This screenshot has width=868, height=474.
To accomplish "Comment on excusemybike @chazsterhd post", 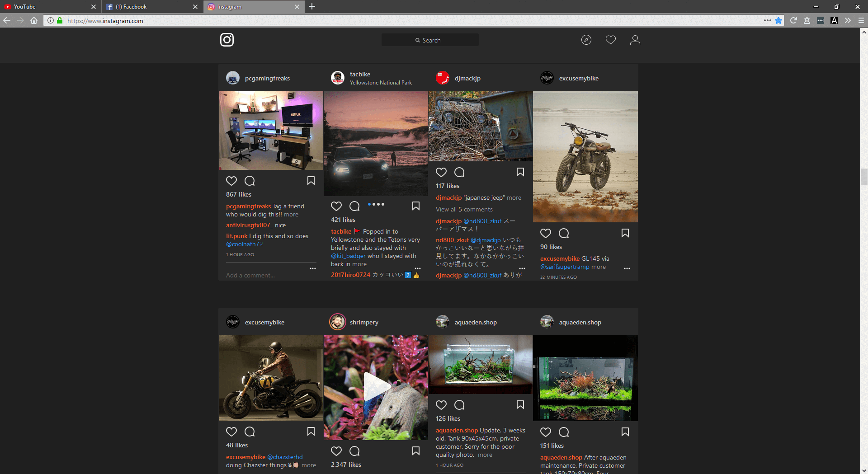I will pyautogui.click(x=250, y=432).
